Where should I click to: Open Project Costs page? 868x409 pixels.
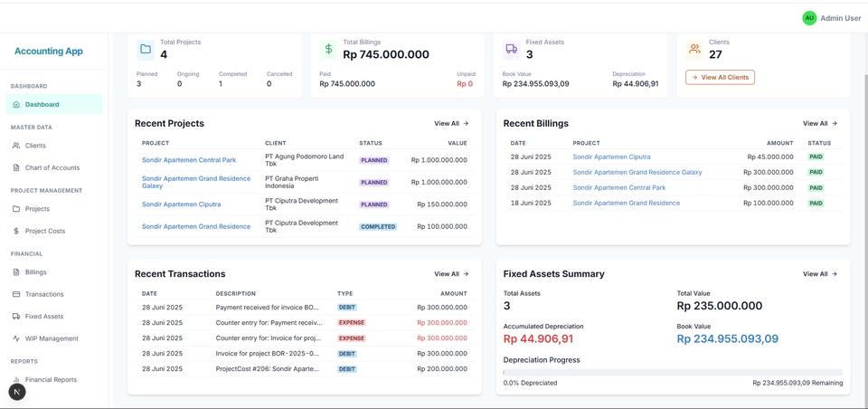pos(53,231)
